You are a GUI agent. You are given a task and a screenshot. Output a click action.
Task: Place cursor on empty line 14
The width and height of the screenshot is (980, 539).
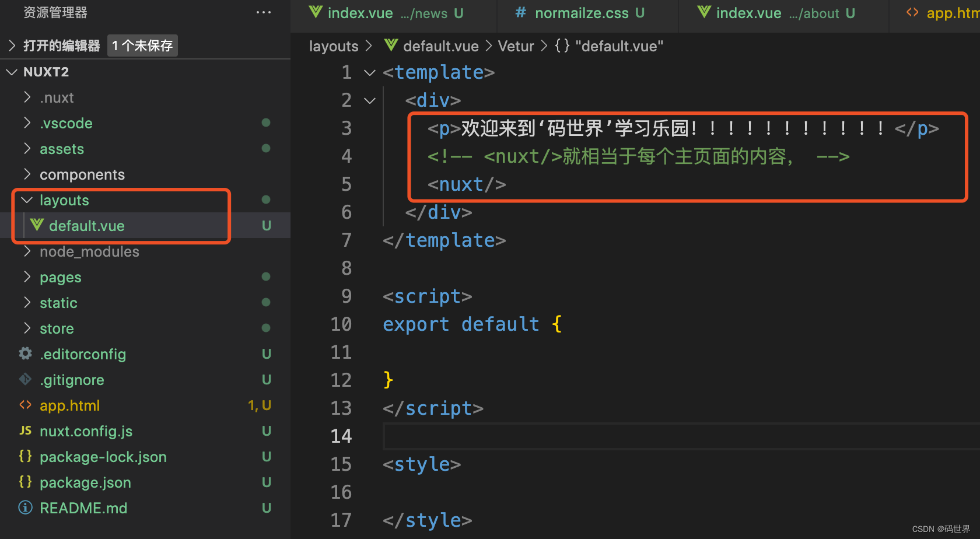point(681,436)
